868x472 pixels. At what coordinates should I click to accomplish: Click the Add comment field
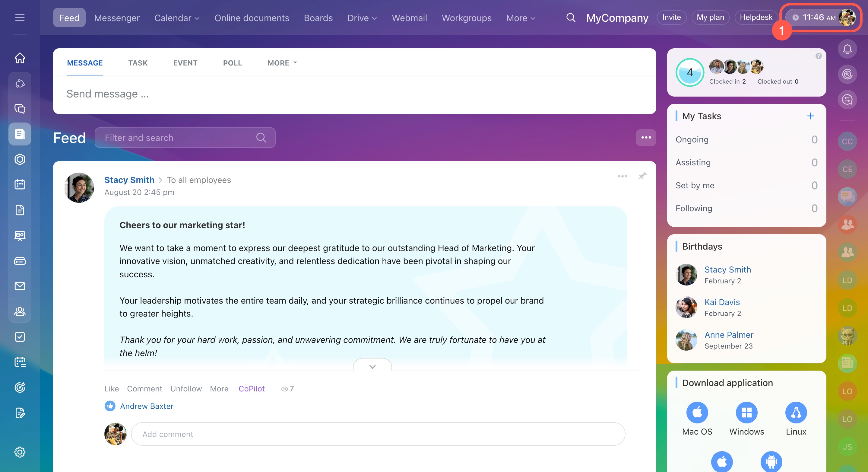(x=377, y=434)
